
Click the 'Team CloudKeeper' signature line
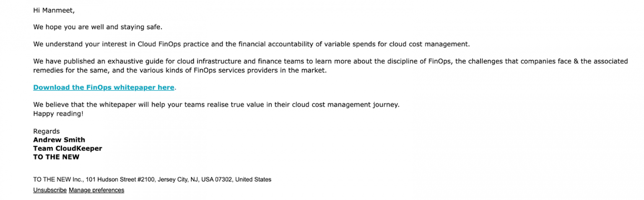coord(68,148)
